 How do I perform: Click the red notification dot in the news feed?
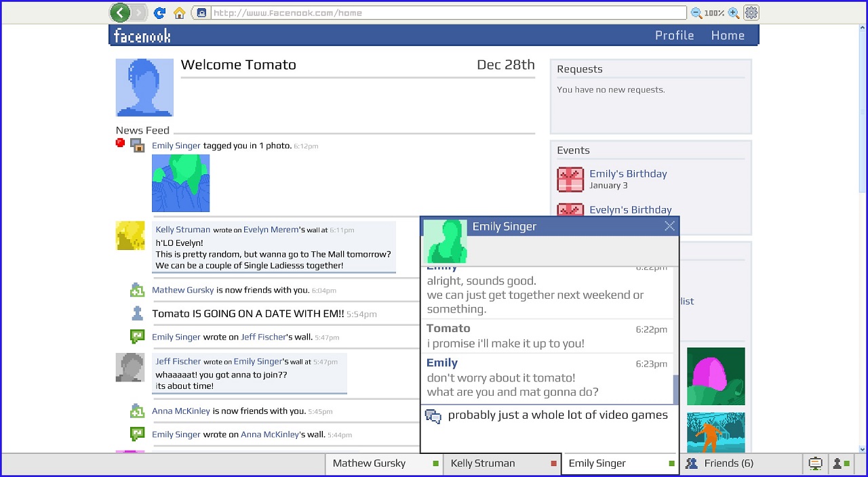[120, 142]
